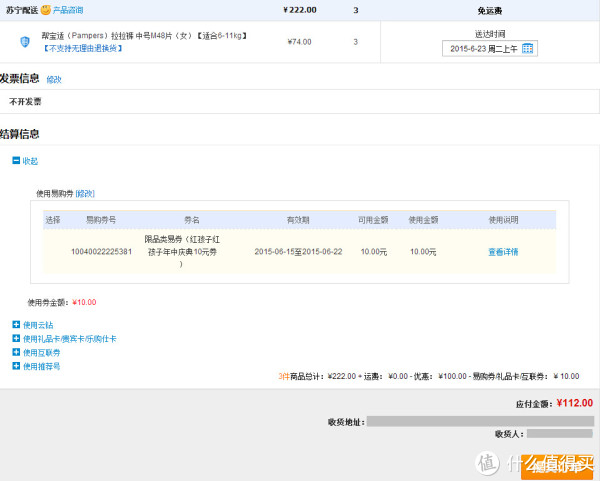This screenshot has width=600, height=481.
Task: Click the 有效期 column header
Action: (298, 220)
